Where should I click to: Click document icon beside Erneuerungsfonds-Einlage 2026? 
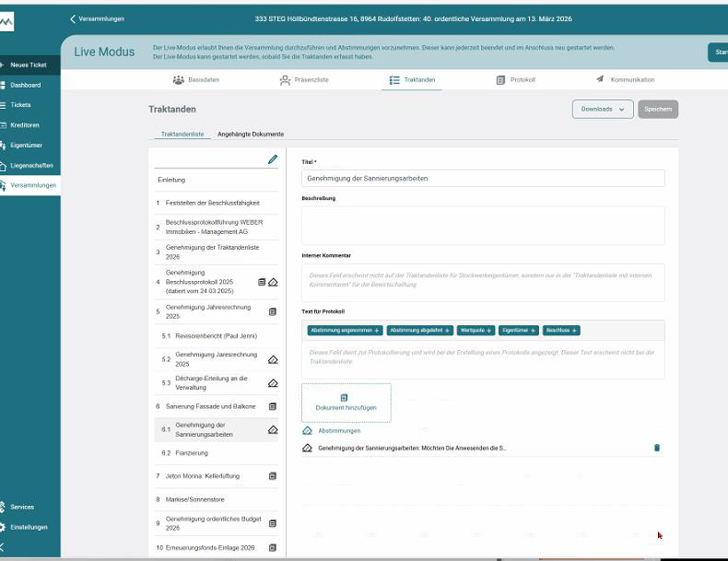[273, 547]
